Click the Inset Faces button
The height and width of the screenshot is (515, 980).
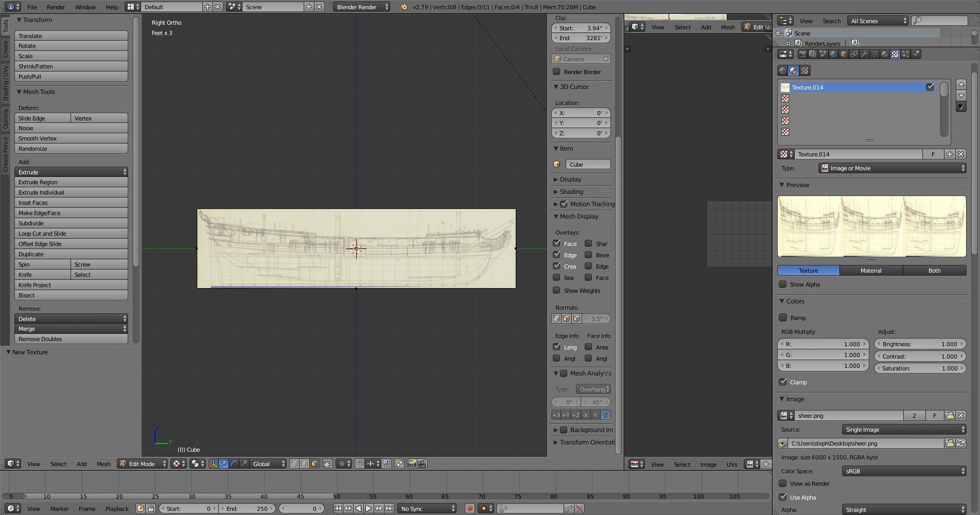pyautogui.click(x=71, y=202)
